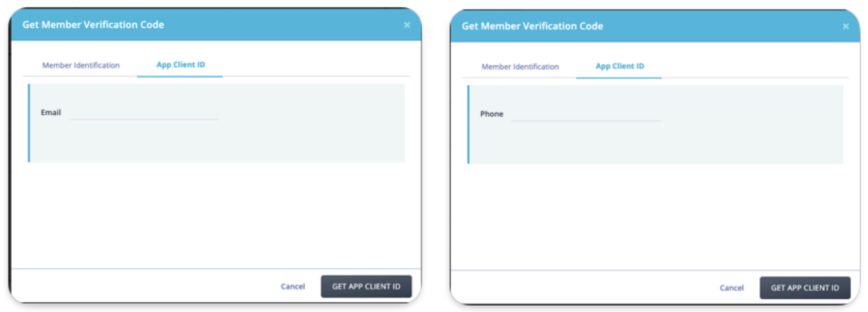Click GET APP CLIENT ID in Email dialog
The width and height of the screenshot is (868, 312).
(366, 286)
